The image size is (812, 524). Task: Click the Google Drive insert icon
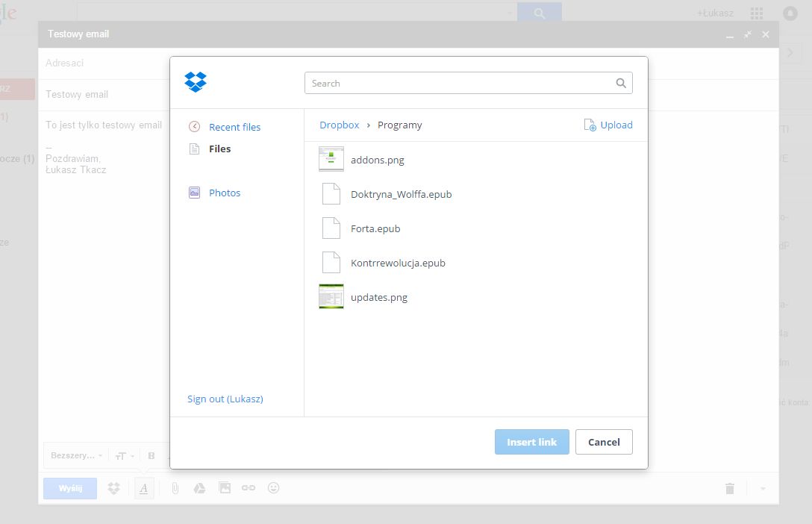coord(199,488)
